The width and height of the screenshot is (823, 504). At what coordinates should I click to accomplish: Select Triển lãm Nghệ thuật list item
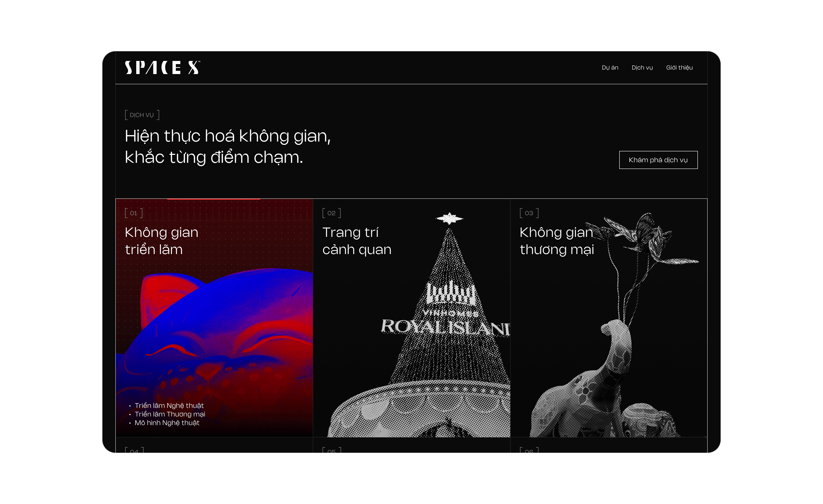169,405
